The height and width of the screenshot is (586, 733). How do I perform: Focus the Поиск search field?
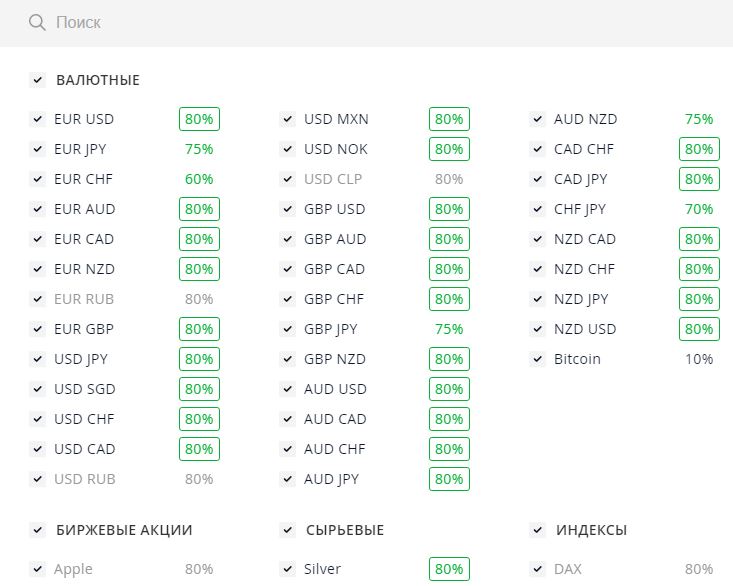click(366, 23)
